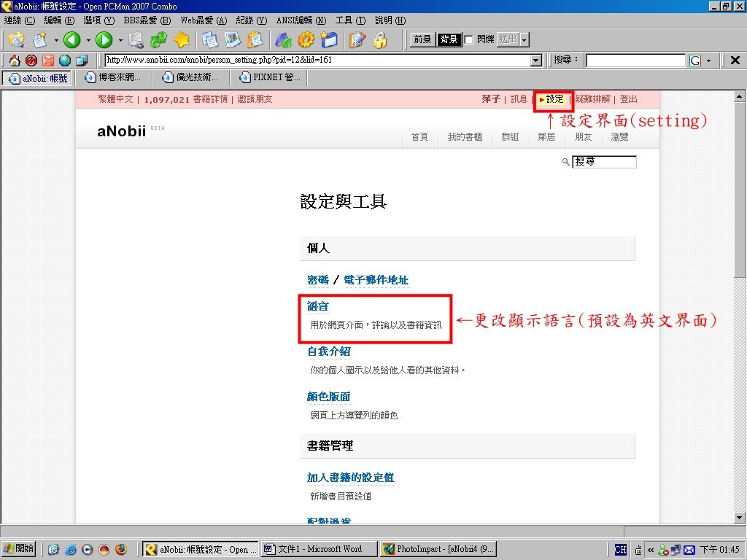Click the globe icon in web bar
This screenshot has height=560, width=747.
65,60
